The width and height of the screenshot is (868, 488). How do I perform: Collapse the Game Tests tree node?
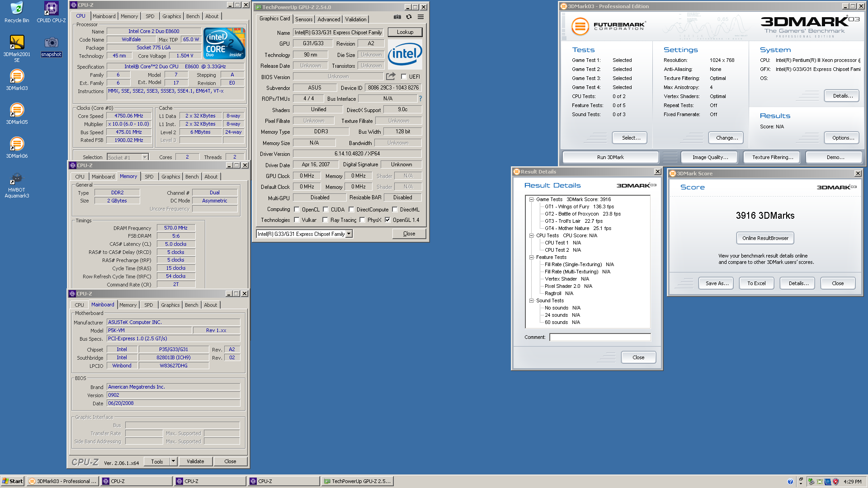pos(532,199)
